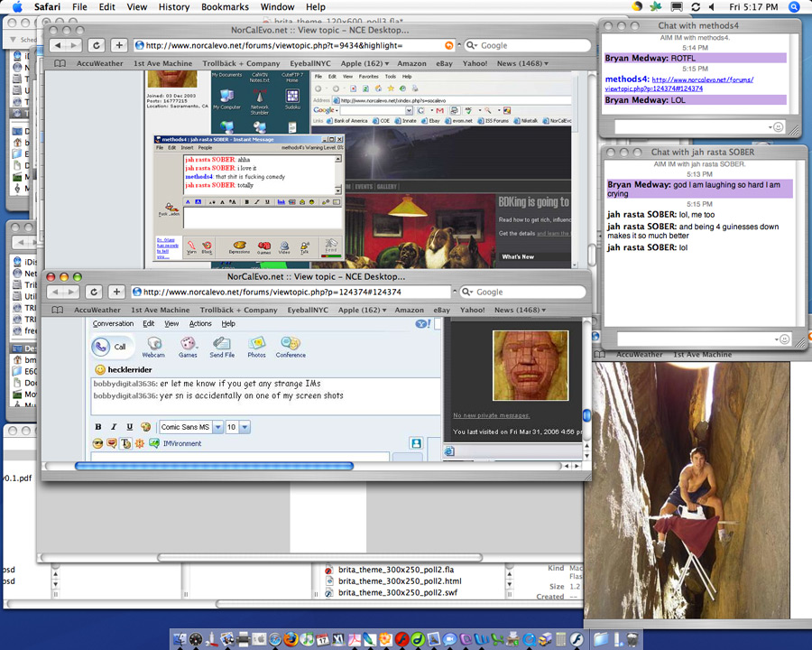Screen dimensions: 812x650
Task: Open the emoticon picker in the methods4 chat
Action: pyautogui.click(x=779, y=127)
